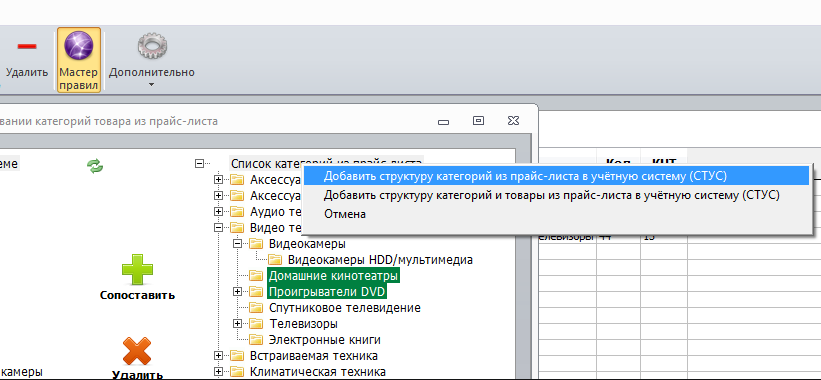Click the Кол column header in grid
The image size is (821, 380).
(618, 162)
